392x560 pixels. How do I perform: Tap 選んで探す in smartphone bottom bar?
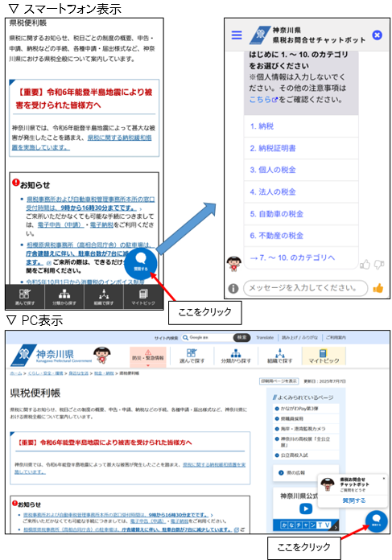(25, 297)
